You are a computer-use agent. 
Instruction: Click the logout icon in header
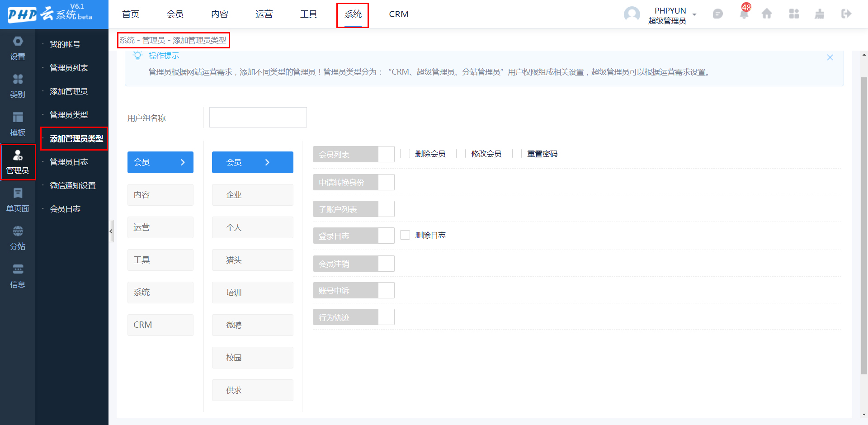point(846,14)
